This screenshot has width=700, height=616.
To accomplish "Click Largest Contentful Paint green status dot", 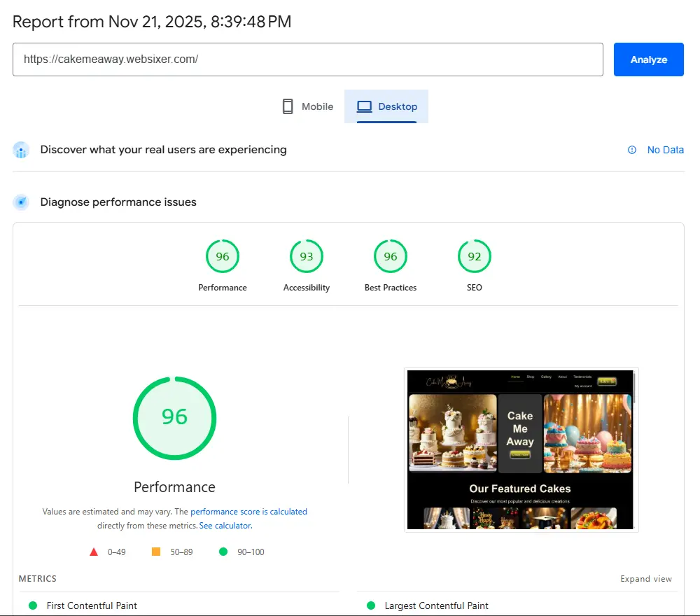I will pos(371,605).
